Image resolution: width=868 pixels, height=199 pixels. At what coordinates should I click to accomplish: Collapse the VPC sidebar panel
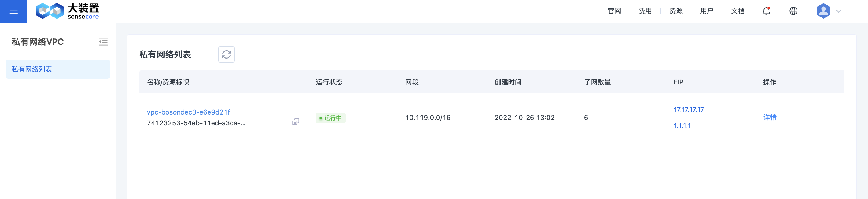pyautogui.click(x=103, y=42)
